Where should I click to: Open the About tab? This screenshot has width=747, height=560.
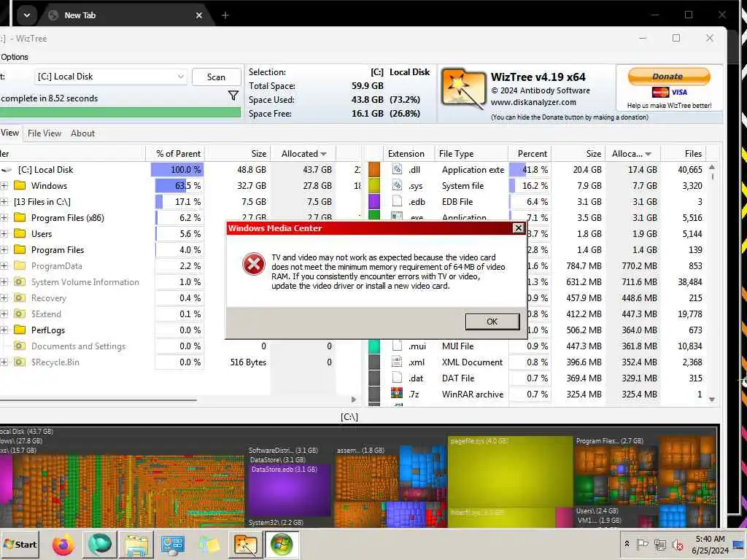click(x=83, y=133)
